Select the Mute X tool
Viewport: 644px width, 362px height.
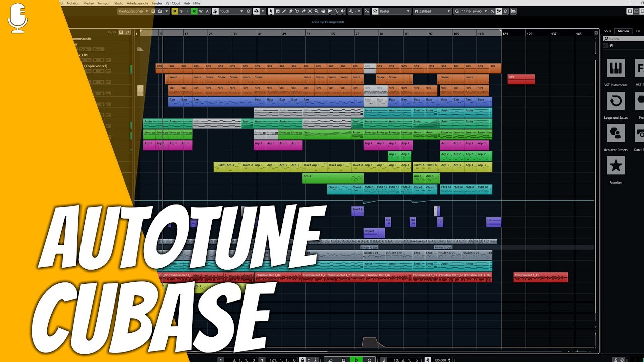tap(310, 11)
